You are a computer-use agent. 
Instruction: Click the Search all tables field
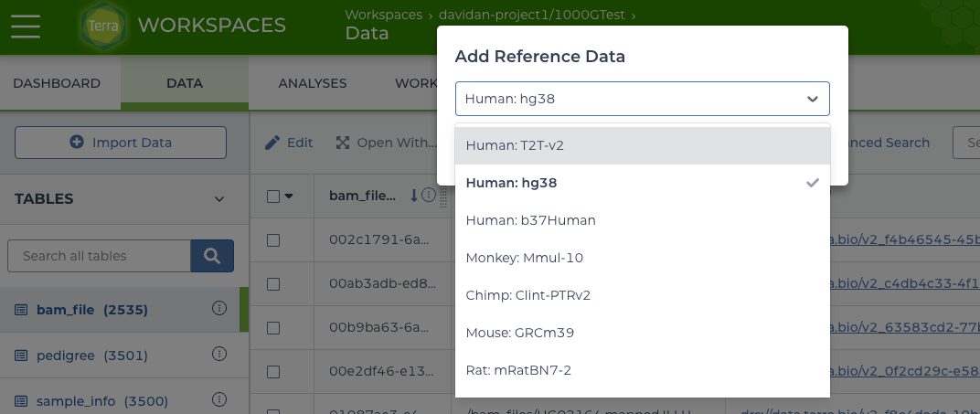[99, 256]
